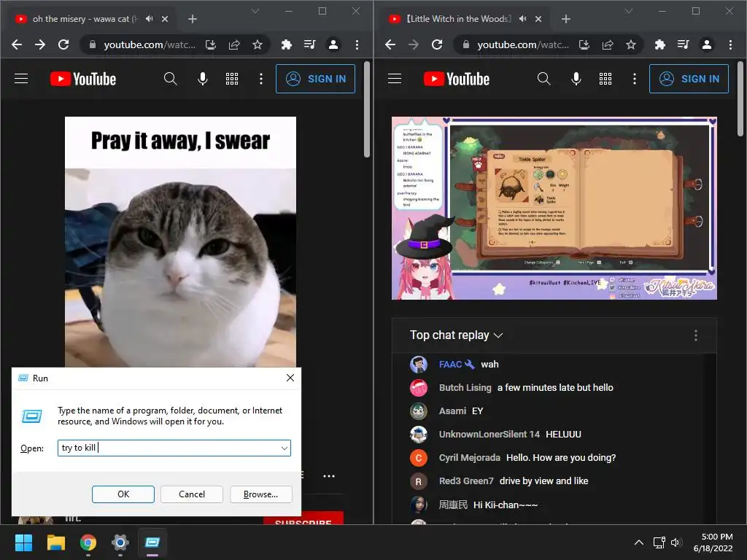
Task: Open Windows Start menu
Action: [x=23, y=542]
